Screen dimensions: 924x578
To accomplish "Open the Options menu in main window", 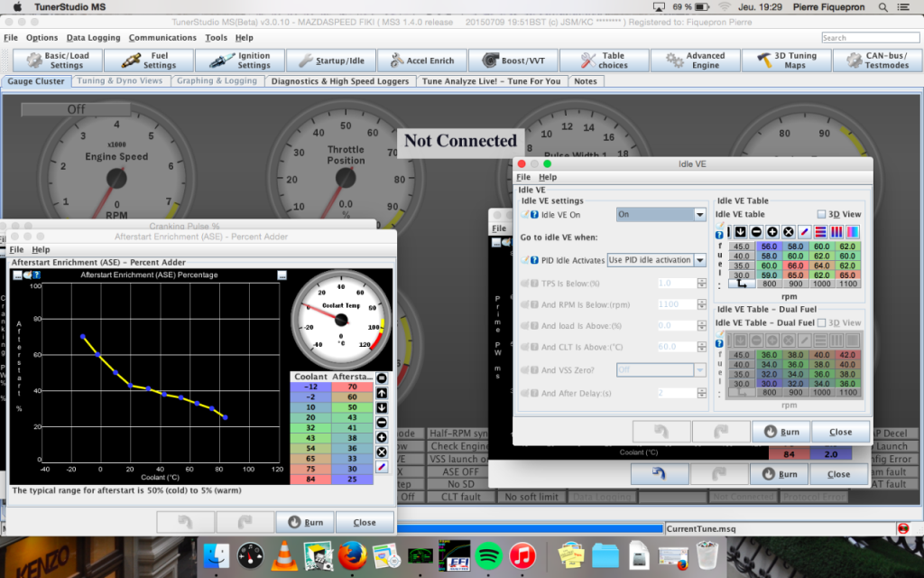I will pos(42,38).
